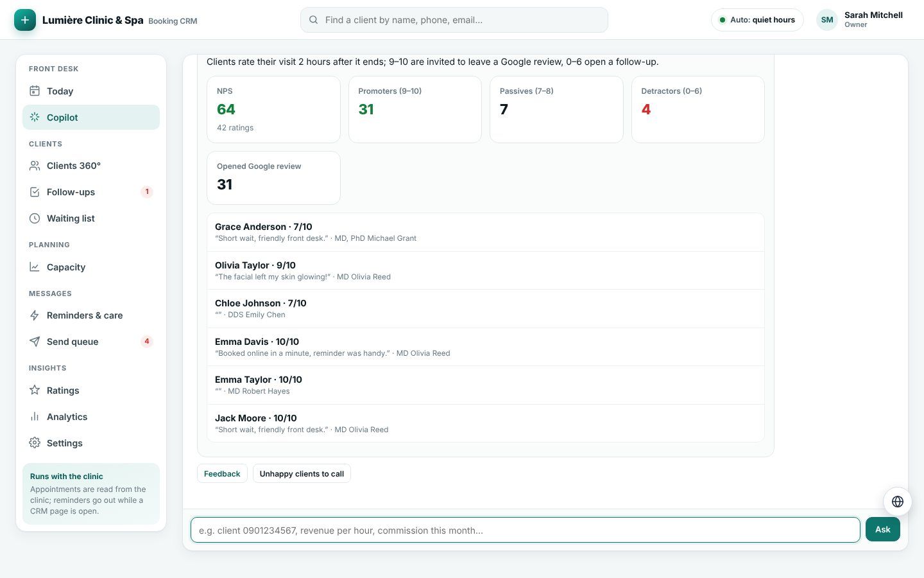
Task: Click the Detractors (0–6) card
Action: (x=698, y=110)
